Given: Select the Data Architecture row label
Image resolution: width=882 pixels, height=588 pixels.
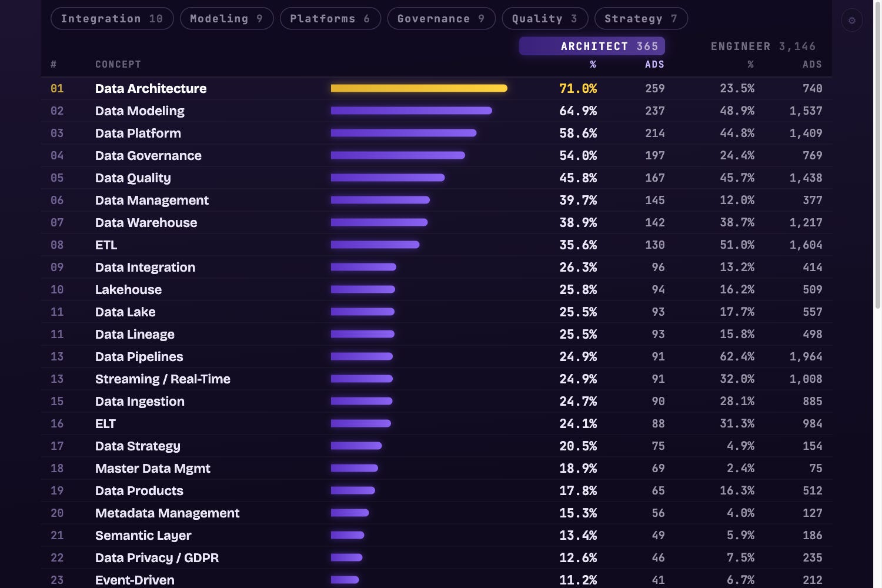Looking at the screenshot, I should (x=151, y=88).
